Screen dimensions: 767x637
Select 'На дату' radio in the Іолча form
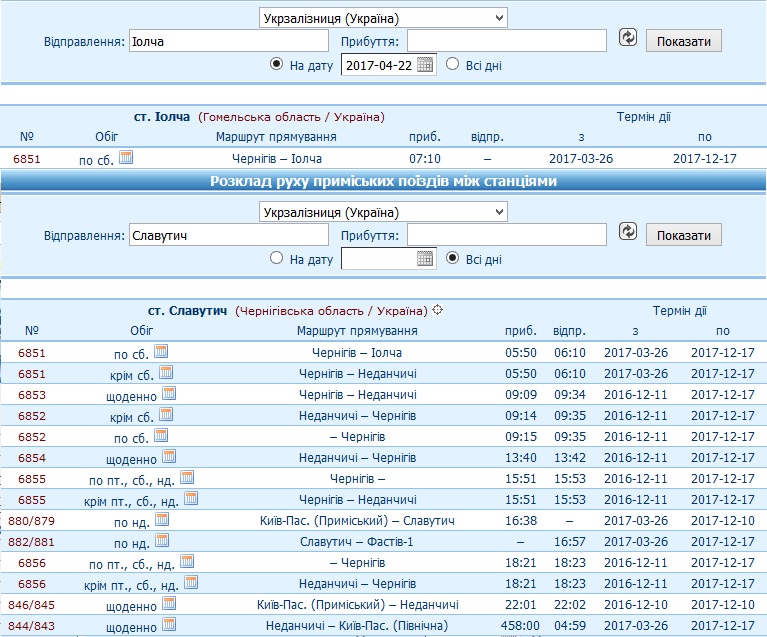coord(277,64)
